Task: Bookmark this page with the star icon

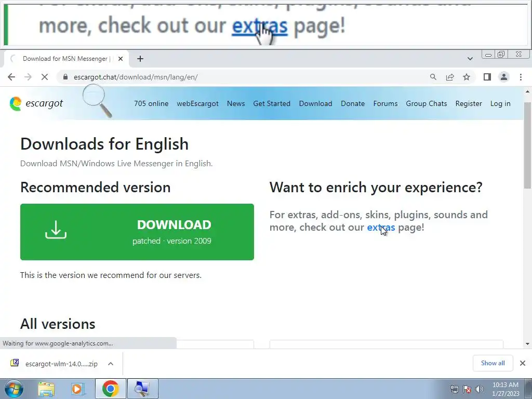Action: 467,77
